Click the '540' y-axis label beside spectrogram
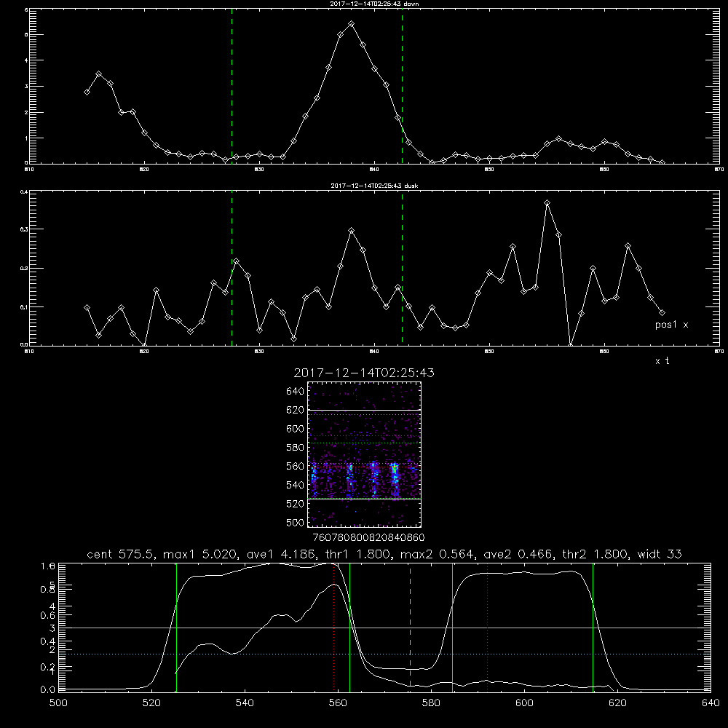The image size is (728, 728). tap(296, 485)
